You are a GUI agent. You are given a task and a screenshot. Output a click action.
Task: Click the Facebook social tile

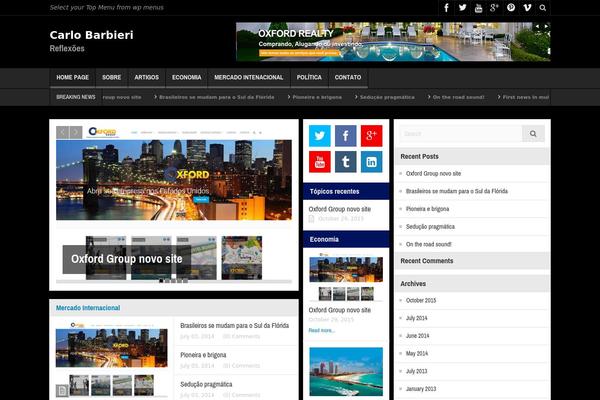pos(346,136)
